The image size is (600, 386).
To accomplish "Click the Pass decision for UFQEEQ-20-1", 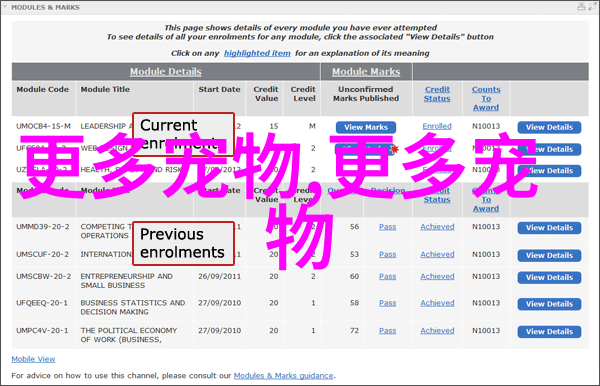I will pos(388,303).
